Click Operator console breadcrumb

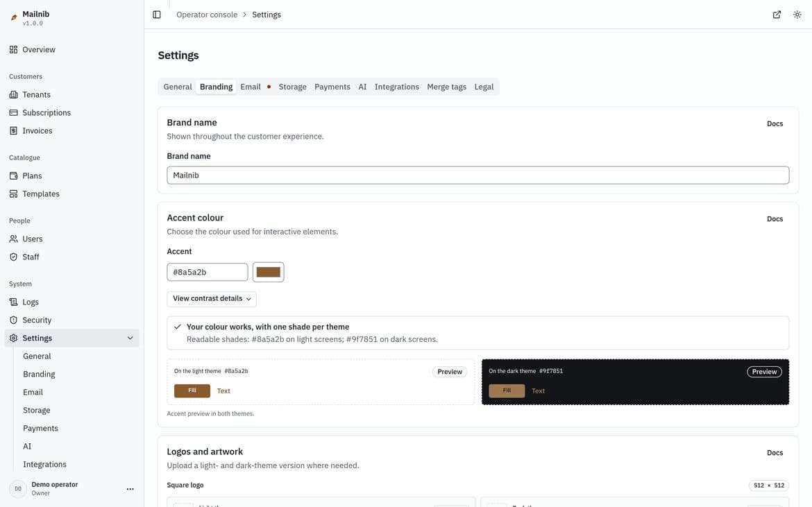(207, 15)
